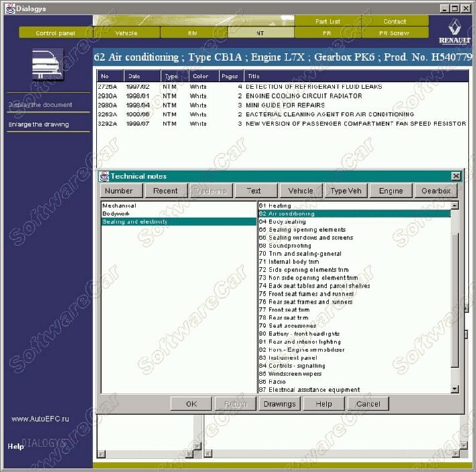
Task: Select Bodywork in the left category list
Action: click(116, 213)
